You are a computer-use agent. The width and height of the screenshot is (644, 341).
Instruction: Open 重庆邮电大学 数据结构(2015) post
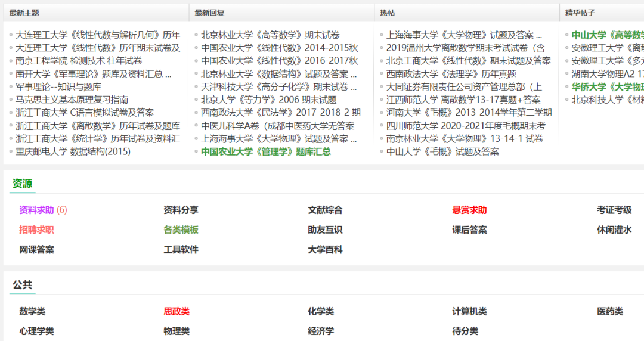coord(73,151)
